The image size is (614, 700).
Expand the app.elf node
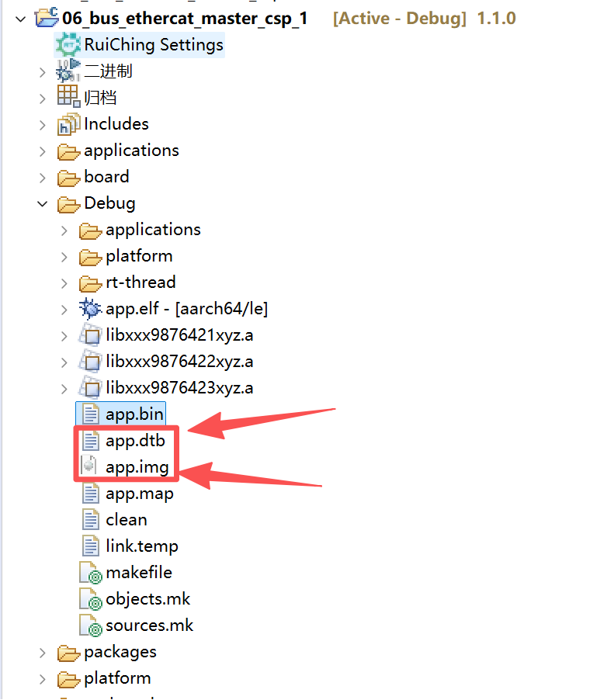pyautogui.click(x=64, y=310)
